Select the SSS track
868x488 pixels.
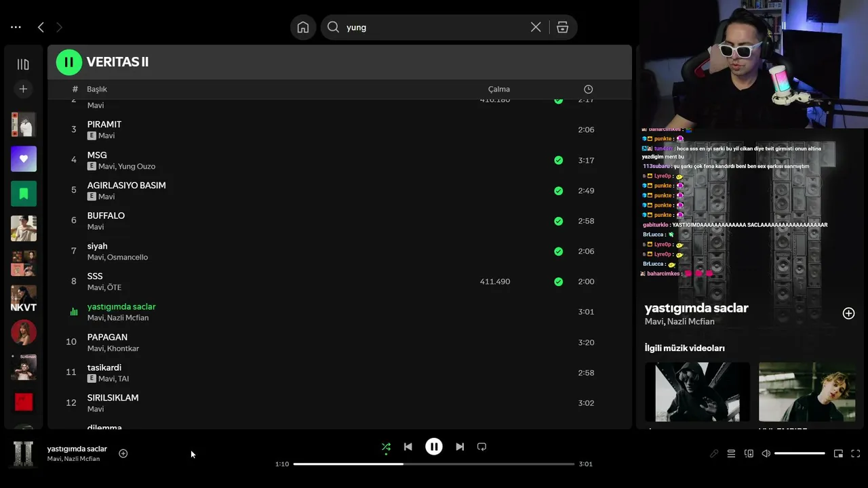95,277
